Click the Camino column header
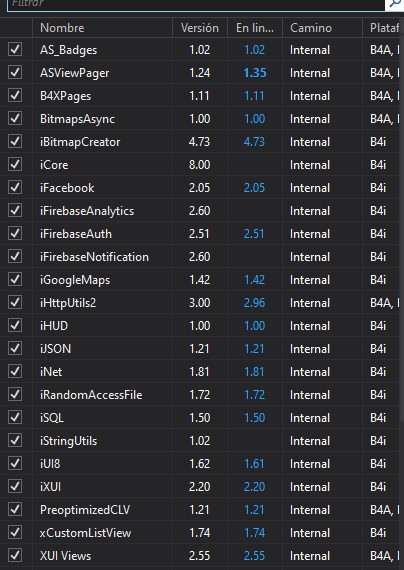This screenshot has height=570, width=404. tap(322, 28)
